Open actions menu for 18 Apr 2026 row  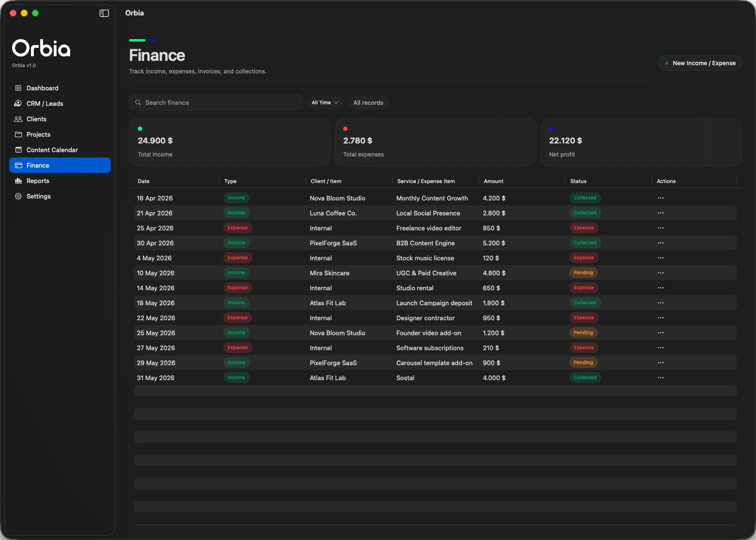pos(661,198)
